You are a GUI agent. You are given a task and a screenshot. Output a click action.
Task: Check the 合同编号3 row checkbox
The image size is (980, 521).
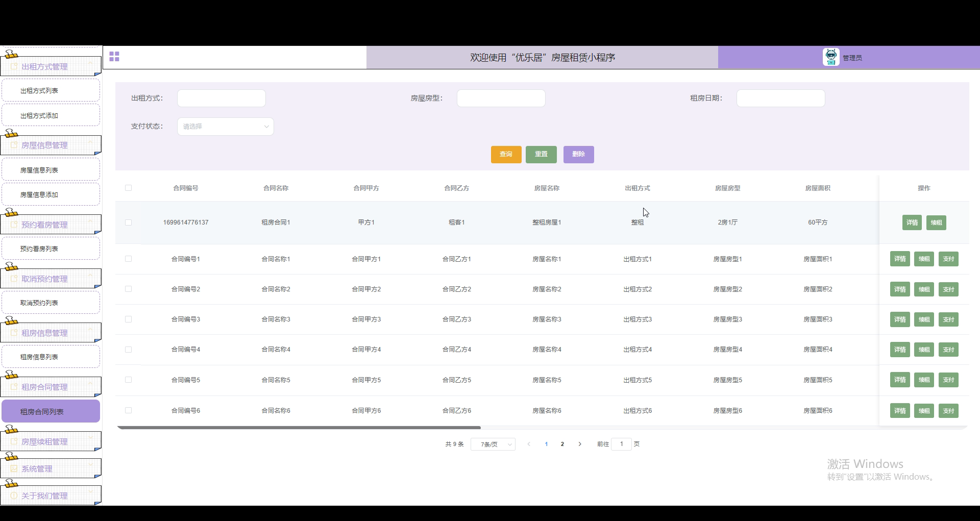[128, 319]
